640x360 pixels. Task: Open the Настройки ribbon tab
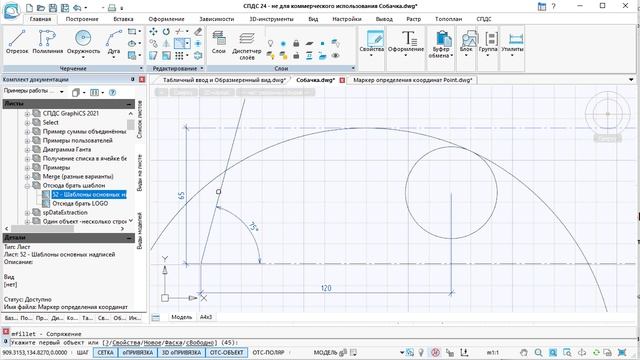click(x=347, y=19)
